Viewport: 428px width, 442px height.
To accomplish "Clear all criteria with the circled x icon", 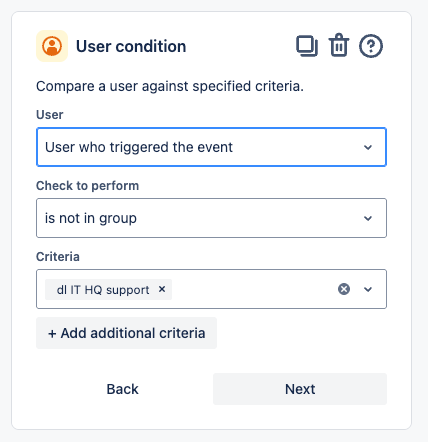I will click(x=344, y=289).
